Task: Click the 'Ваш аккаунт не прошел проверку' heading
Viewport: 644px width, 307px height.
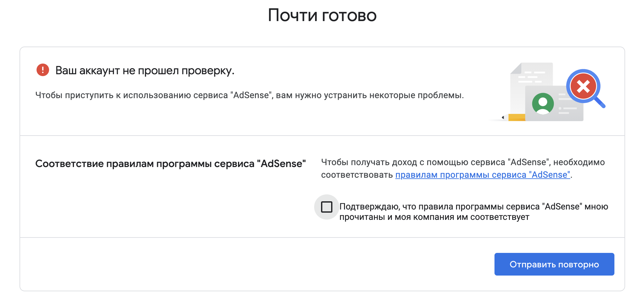Action: click(145, 70)
